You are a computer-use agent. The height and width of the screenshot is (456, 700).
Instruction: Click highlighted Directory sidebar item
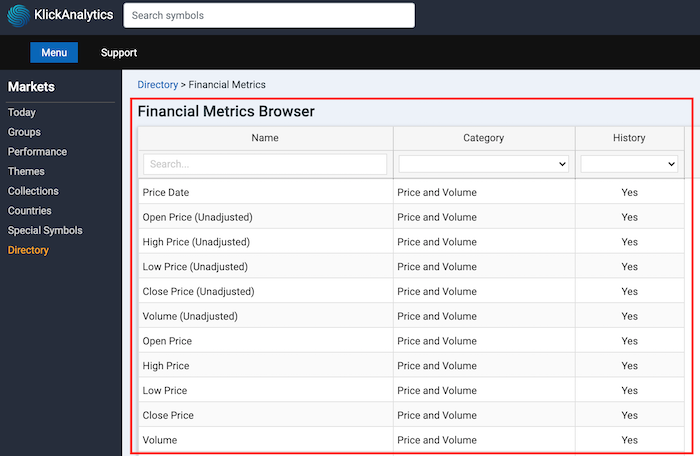point(28,250)
